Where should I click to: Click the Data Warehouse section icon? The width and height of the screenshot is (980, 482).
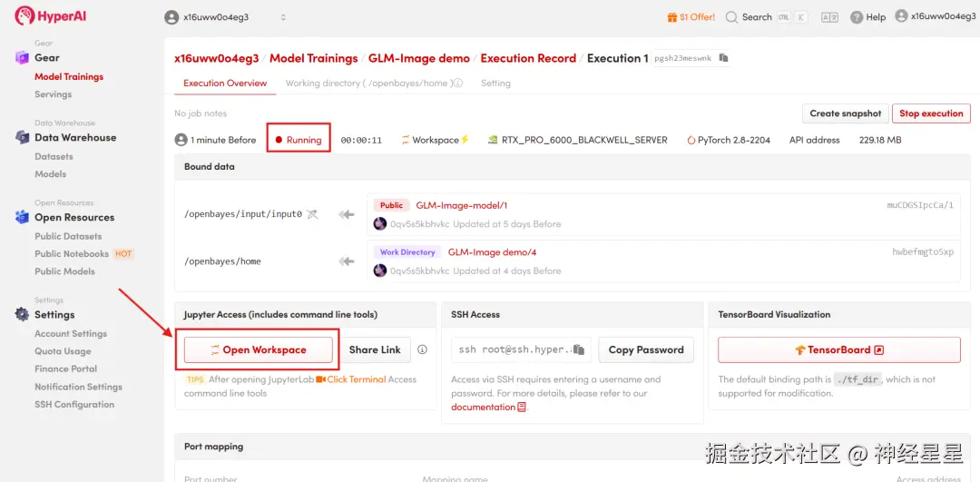[x=23, y=138]
